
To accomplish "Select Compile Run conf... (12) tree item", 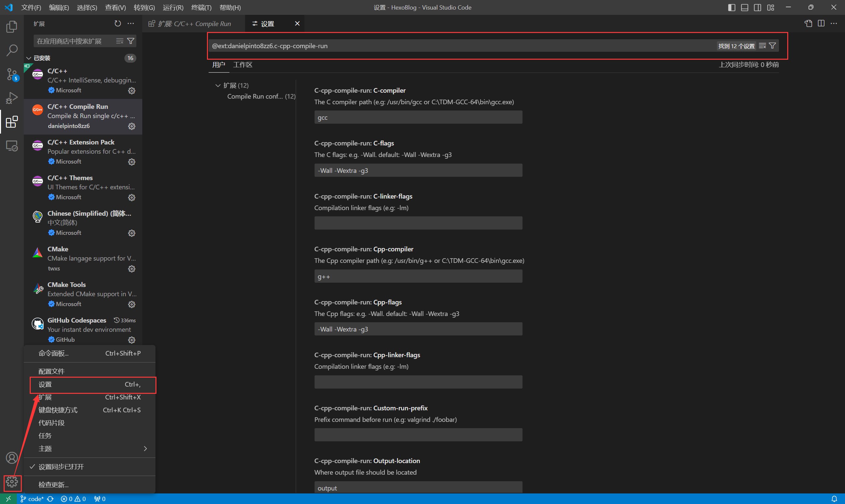I will tap(261, 96).
